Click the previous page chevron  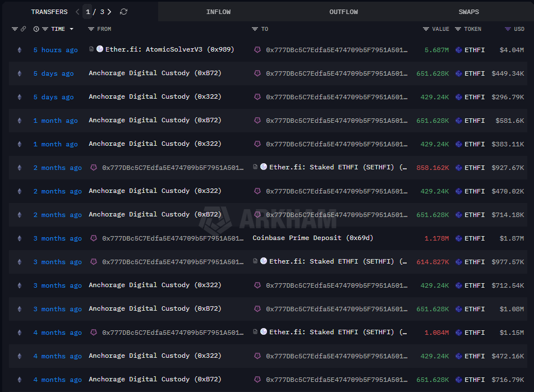[77, 12]
